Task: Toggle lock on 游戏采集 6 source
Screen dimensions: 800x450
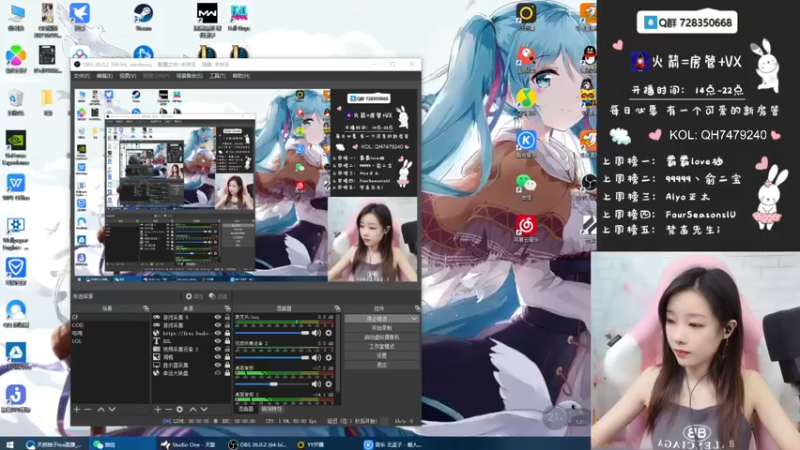Action: point(227,317)
